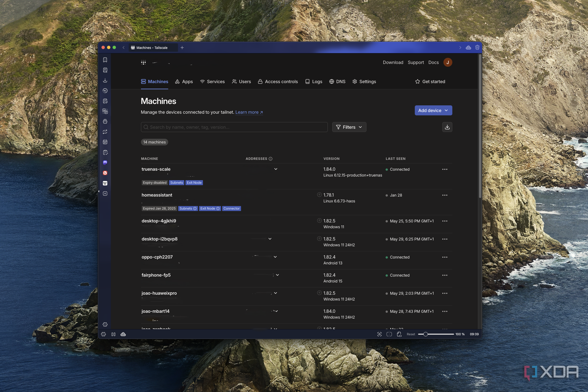Switch to the Apps tab
The image size is (588, 392).
tap(184, 81)
